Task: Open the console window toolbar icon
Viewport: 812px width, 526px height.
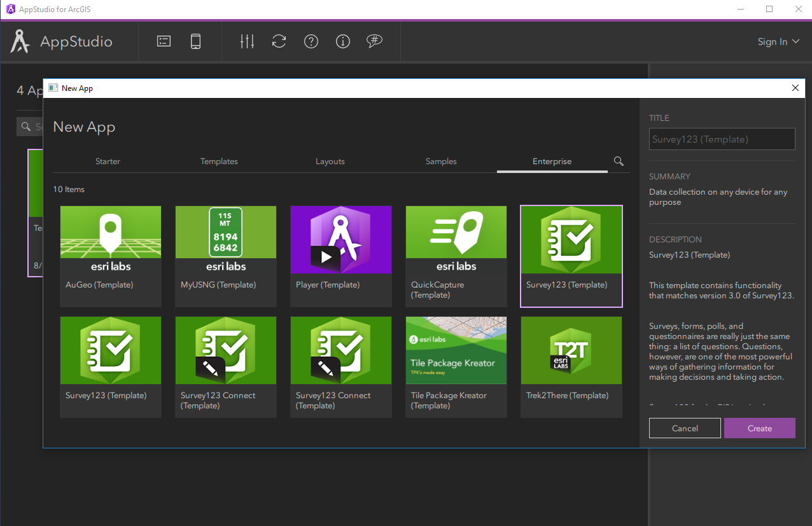Action: [x=164, y=41]
